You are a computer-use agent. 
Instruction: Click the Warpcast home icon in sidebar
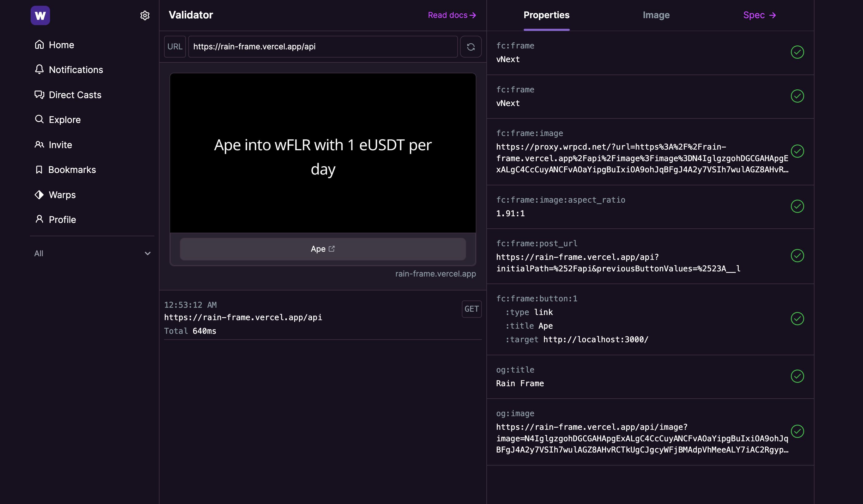click(x=40, y=15)
